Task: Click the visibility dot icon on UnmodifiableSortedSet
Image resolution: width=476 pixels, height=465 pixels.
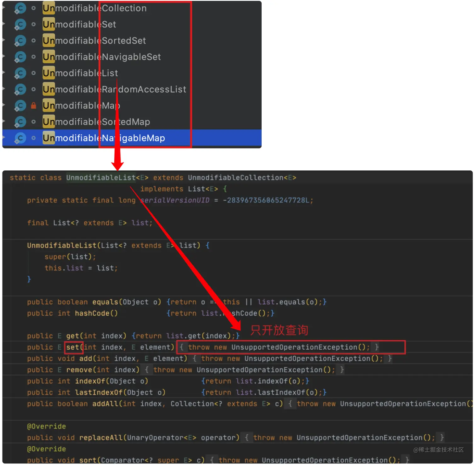Action: pyautogui.click(x=33, y=41)
